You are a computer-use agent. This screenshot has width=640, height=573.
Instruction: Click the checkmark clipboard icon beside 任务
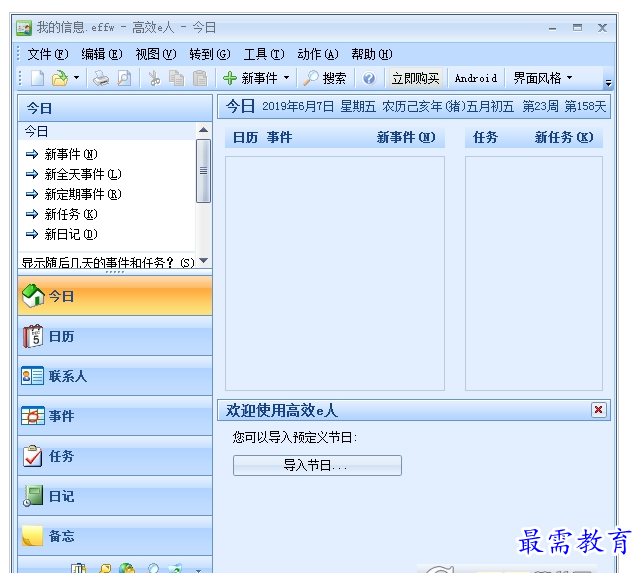point(32,456)
